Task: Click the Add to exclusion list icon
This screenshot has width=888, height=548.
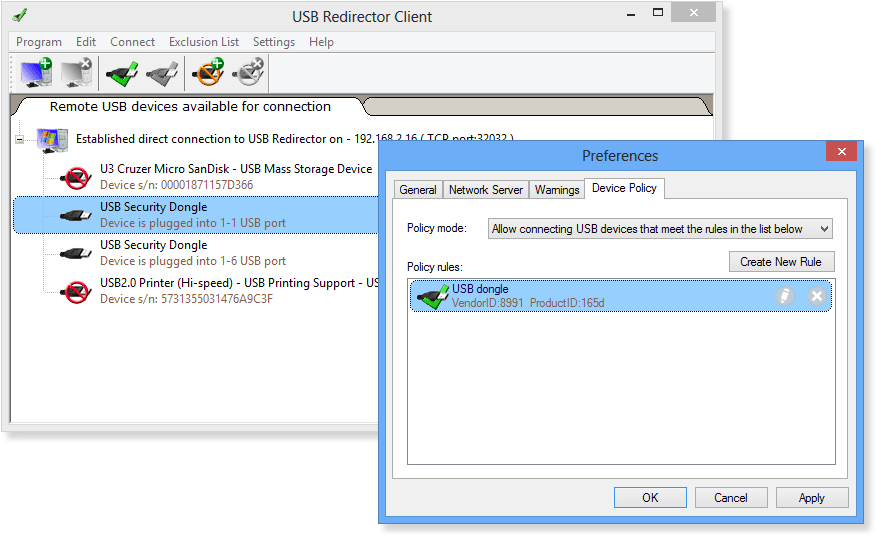Action: (208, 72)
